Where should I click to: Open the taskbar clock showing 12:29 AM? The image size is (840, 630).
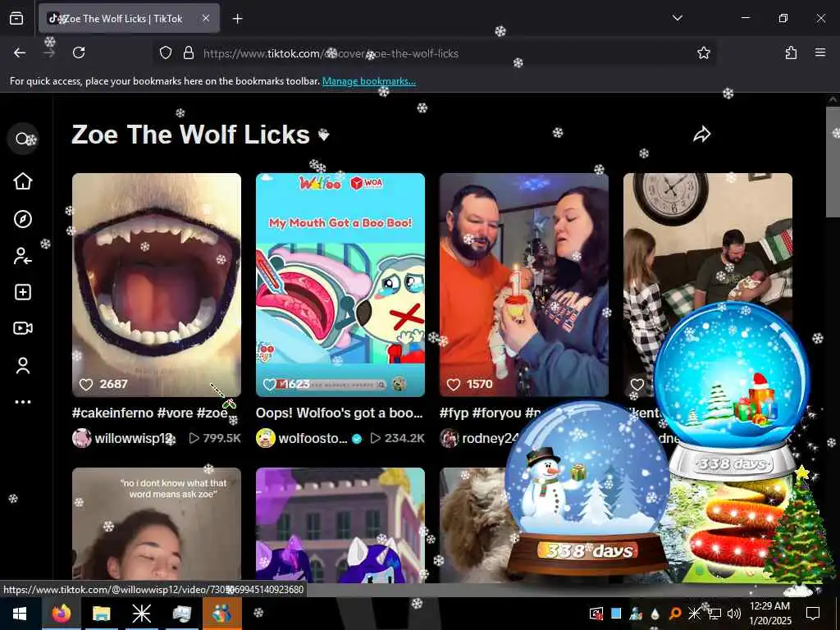[x=769, y=614]
